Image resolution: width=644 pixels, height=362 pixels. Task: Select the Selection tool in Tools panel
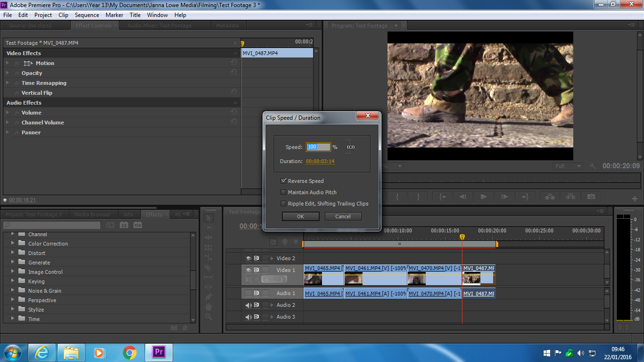click(x=209, y=218)
